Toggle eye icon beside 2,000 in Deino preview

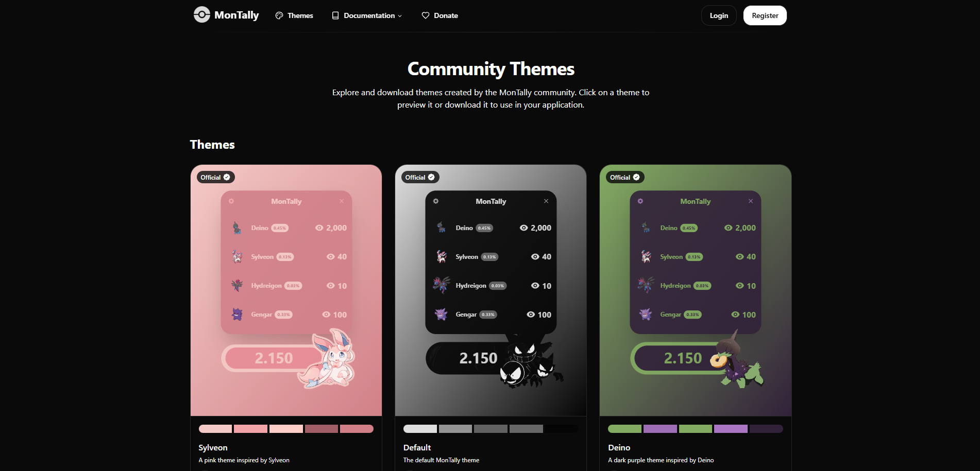click(x=728, y=228)
